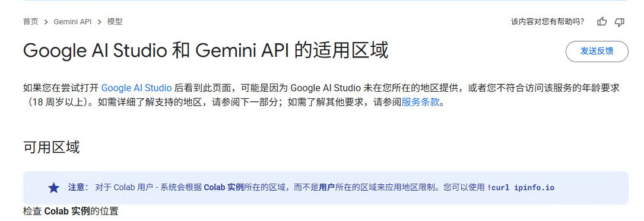Click the thumbs down not helpful icon
The height and width of the screenshot is (221, 644).
click(x=619, y=22)
